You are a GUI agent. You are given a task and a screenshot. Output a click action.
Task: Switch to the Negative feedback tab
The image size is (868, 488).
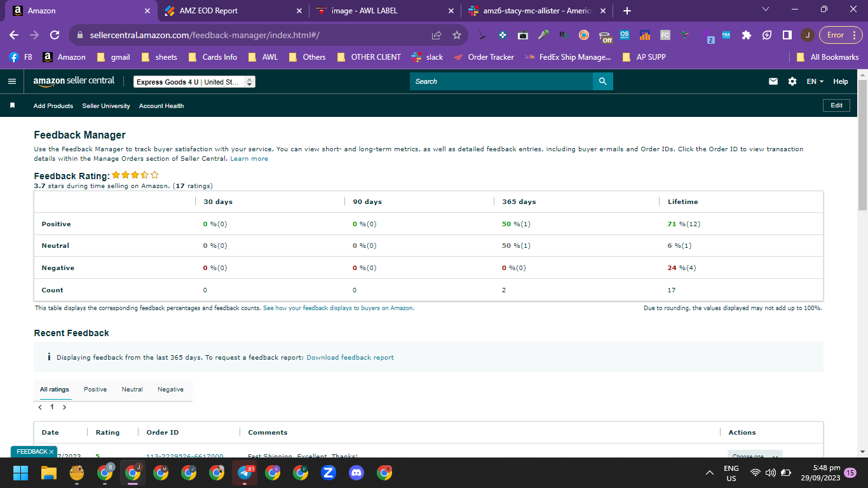[170, 389]
